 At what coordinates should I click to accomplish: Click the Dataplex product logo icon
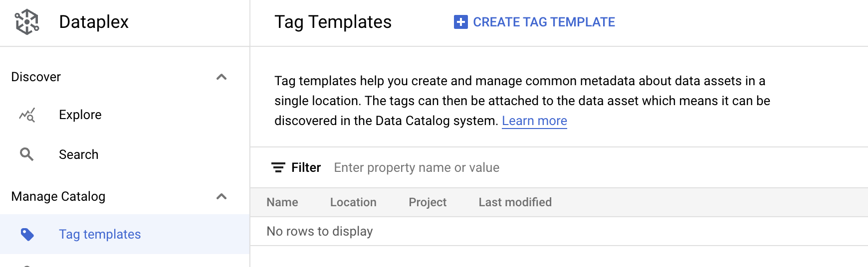[x=27, y=22]
